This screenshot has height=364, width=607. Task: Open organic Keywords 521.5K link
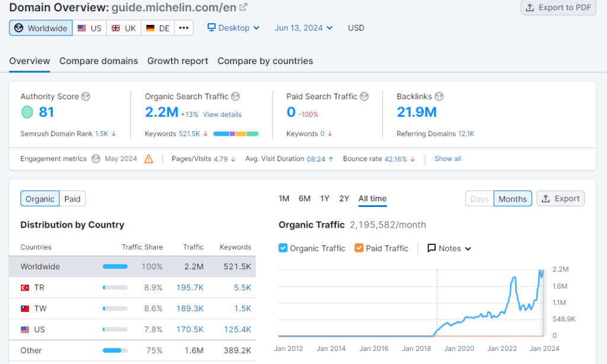click(189, 133)
